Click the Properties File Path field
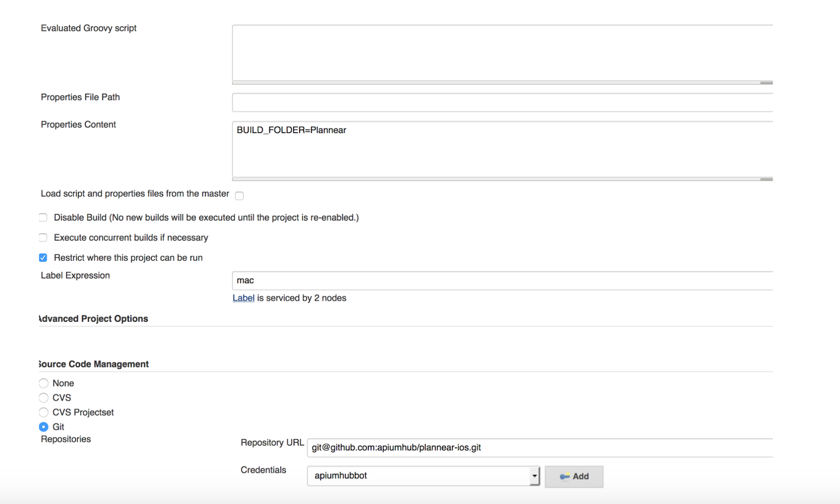Image resolution: width=840 pixels, height=504 pixels. point(502,102)
